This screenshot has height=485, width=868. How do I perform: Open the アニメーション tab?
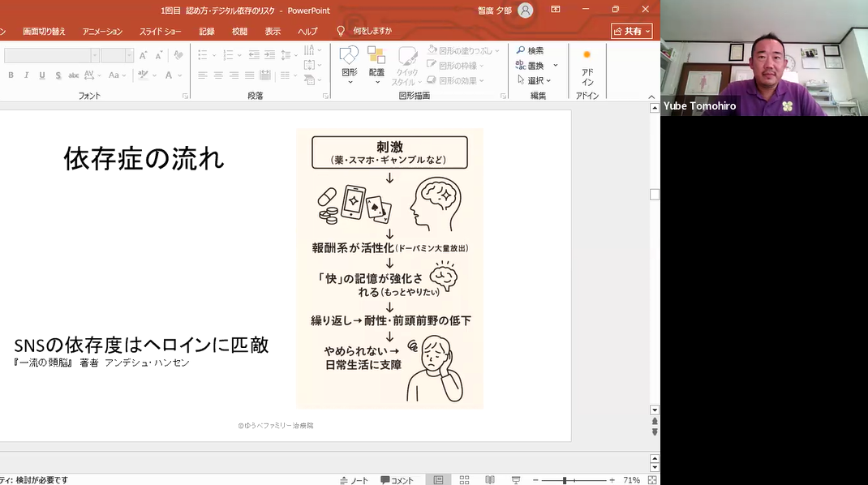point(102,31)
